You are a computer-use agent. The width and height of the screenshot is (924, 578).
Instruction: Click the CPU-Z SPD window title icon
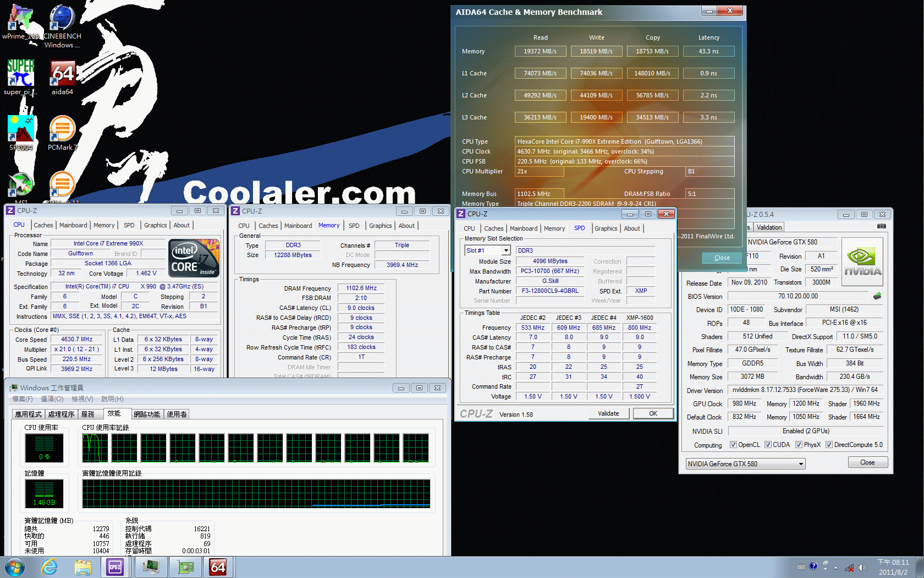coord(461,214)
